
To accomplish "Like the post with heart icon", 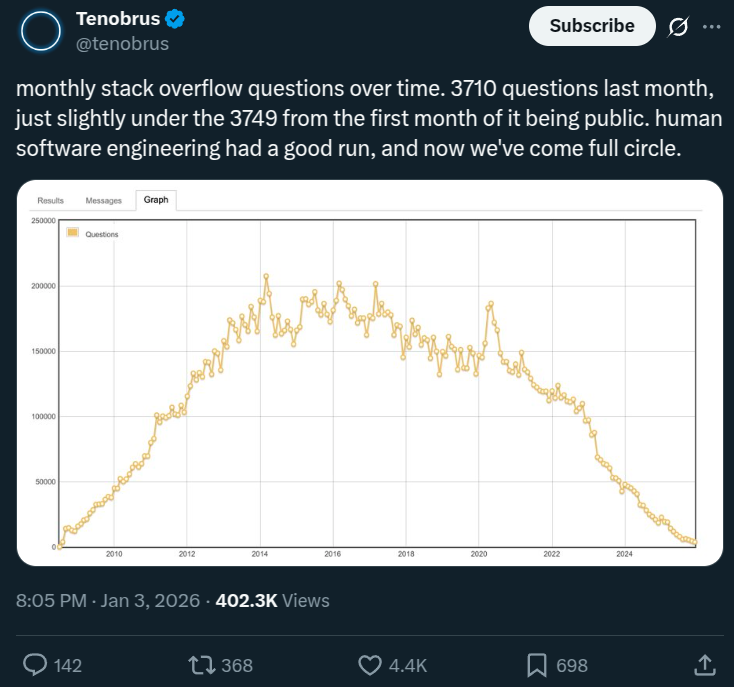I will (x=370, y=665).
